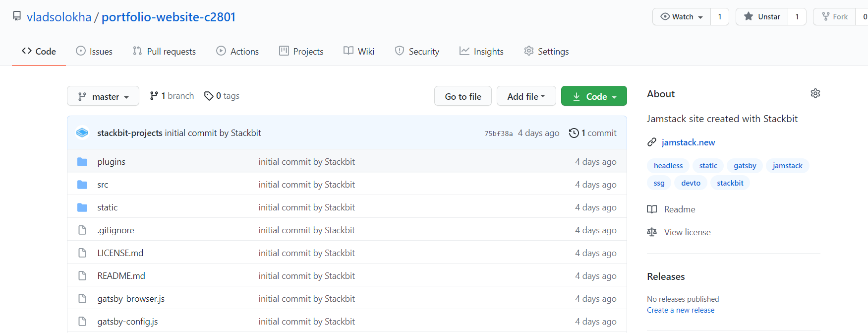868x333 pixels.
Task: Click the stackbit topic tag
Action: point(730,183)
